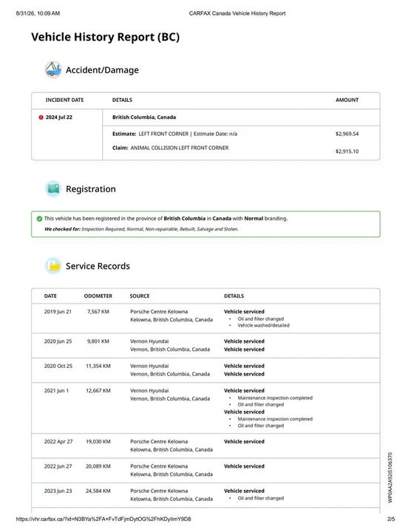The image size is (411, 532).
Task: Click the SOURCE column header
Action: [x=140, y=296]
